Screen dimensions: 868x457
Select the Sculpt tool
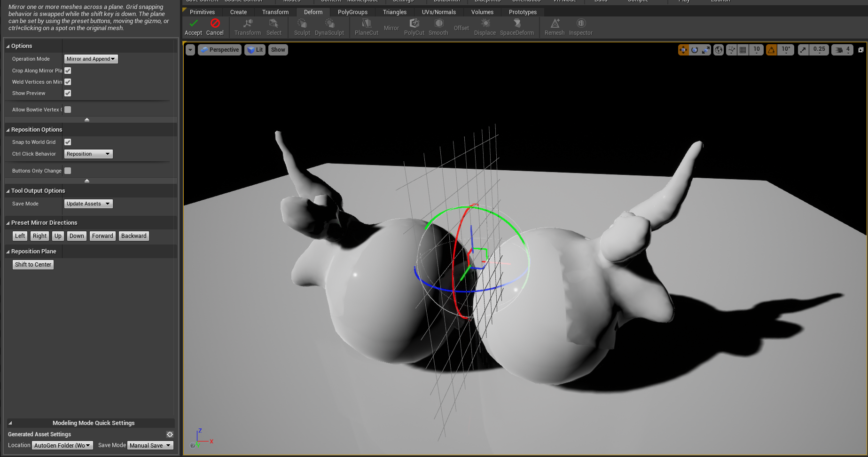click(x=302, y=27)
